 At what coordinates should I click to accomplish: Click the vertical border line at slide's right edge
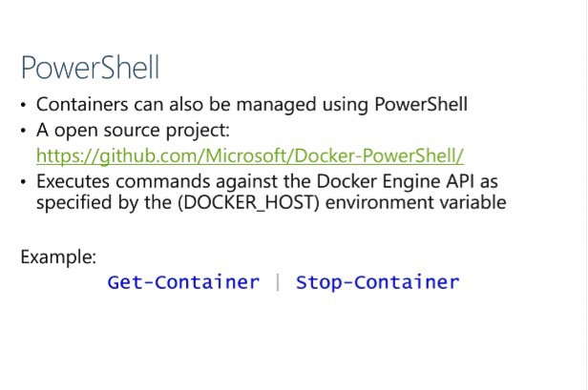[x=586, y=195]
